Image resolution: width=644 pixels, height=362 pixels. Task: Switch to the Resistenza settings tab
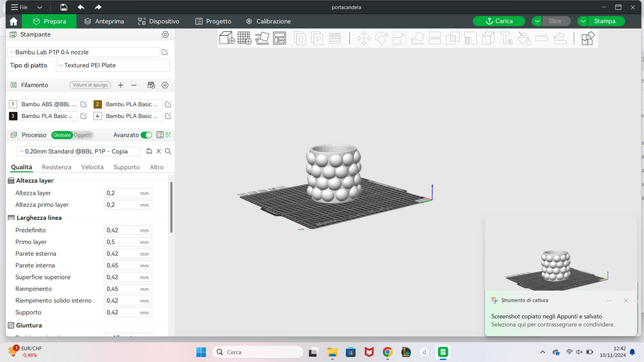56,167
